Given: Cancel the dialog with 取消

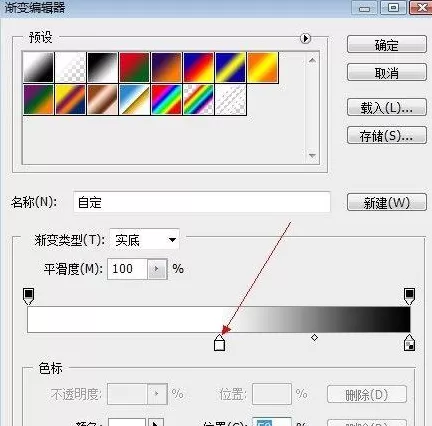Looking at the screenshot, I should (x=387, y=72).
